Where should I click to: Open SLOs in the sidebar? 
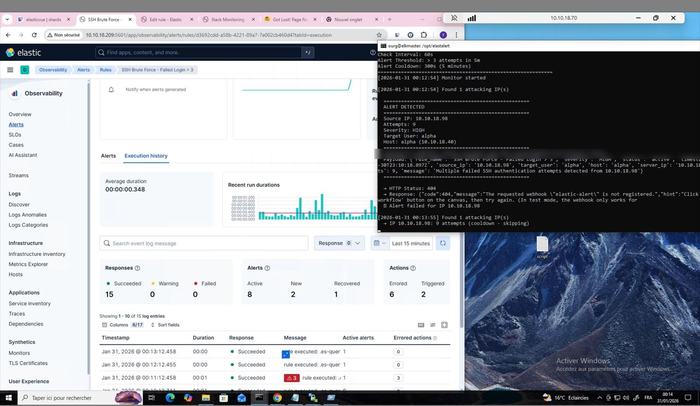point(15,135)
